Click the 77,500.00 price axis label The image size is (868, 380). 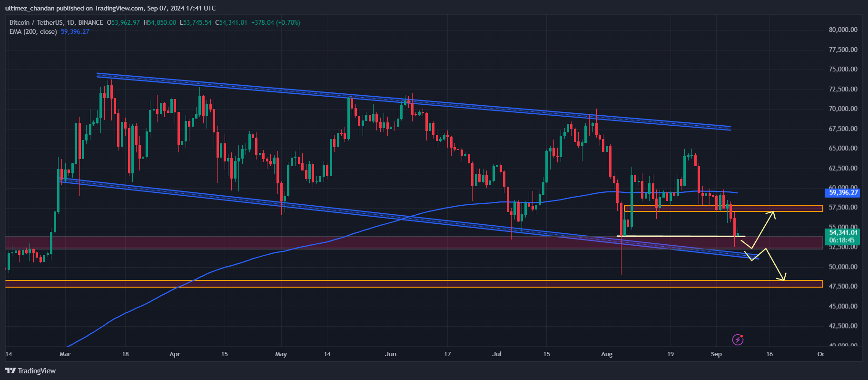coord(843,50)
